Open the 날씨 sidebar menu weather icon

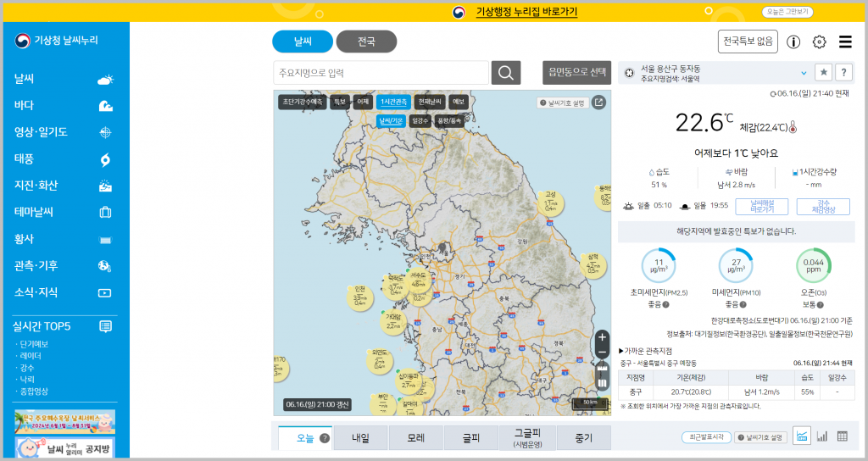[x=105, y=80]
